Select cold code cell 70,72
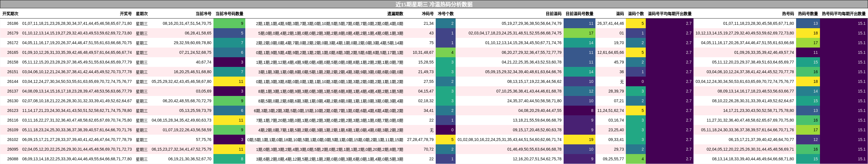868x164 pixels. pyautogui.click(x=429, y=149)
